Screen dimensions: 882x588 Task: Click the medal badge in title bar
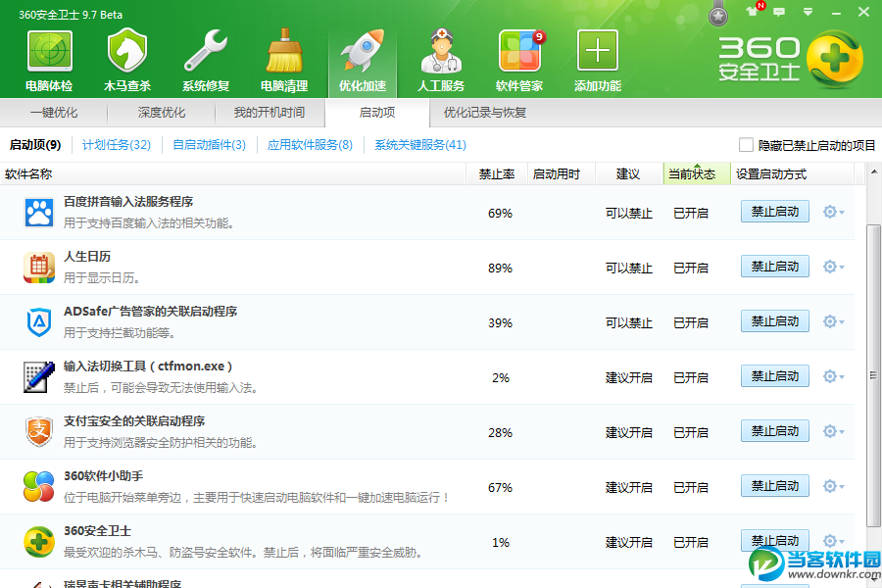click(x=717, y=15)
